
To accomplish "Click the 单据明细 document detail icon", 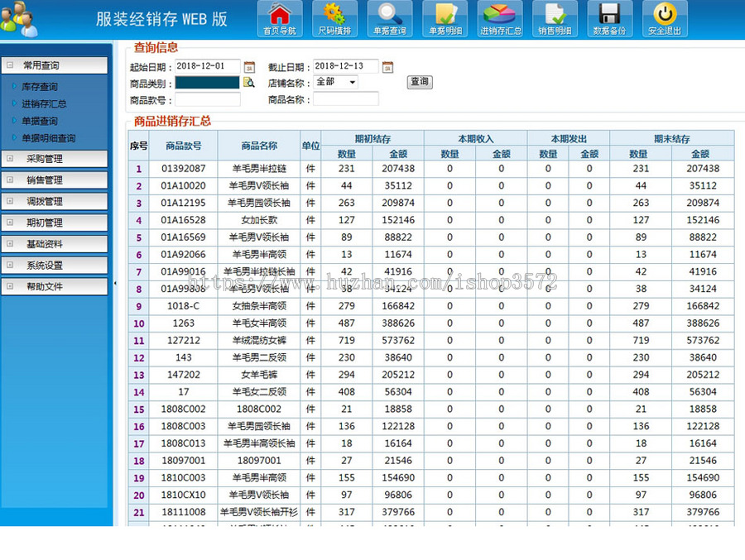I will tap(445, 18).
